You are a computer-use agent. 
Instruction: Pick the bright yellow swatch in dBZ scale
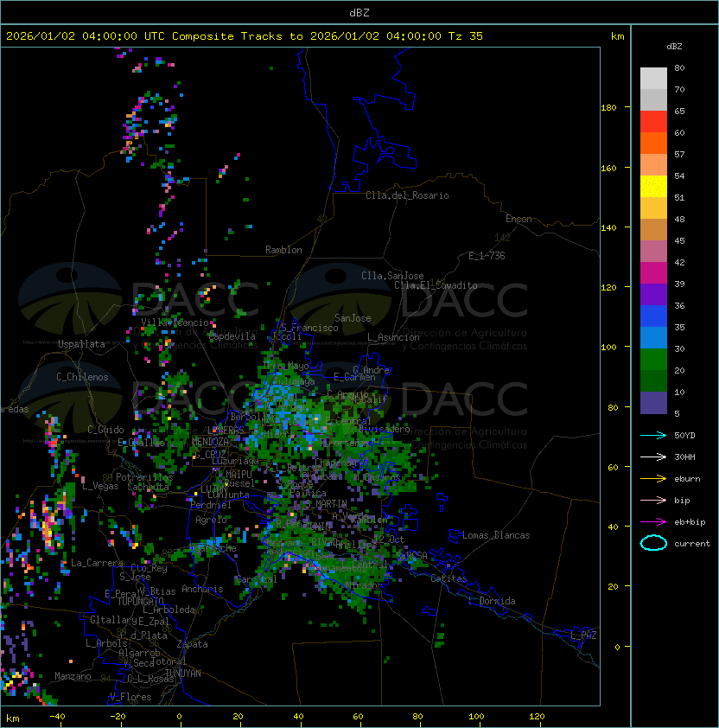point(653,187)
